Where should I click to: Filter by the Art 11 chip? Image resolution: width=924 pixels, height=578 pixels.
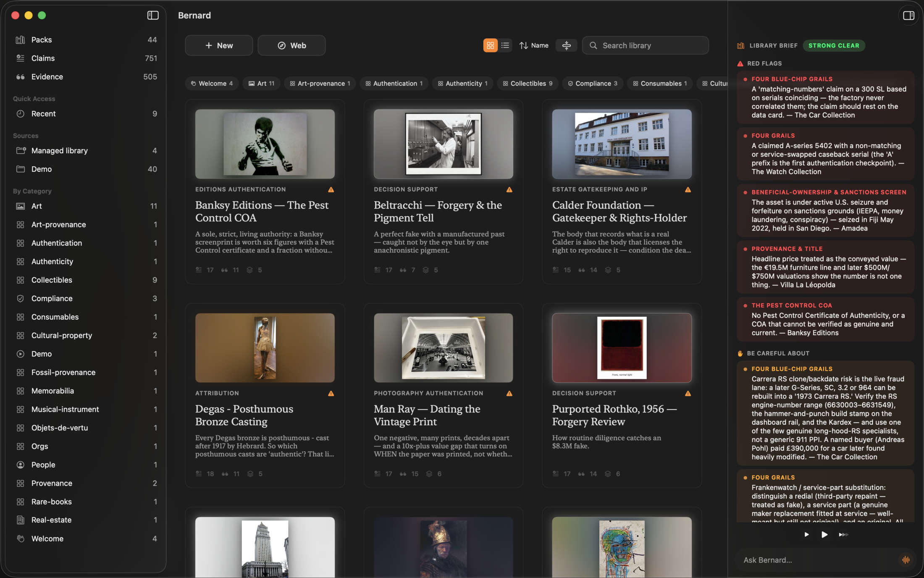pyautogui.click(x=261, y=84)
